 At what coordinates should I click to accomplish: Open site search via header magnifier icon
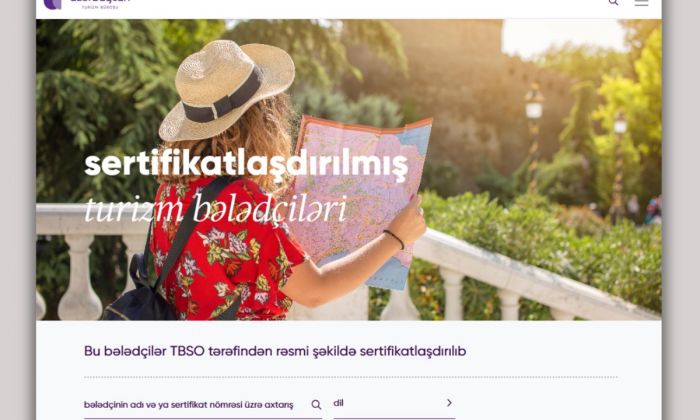point(613,2)
